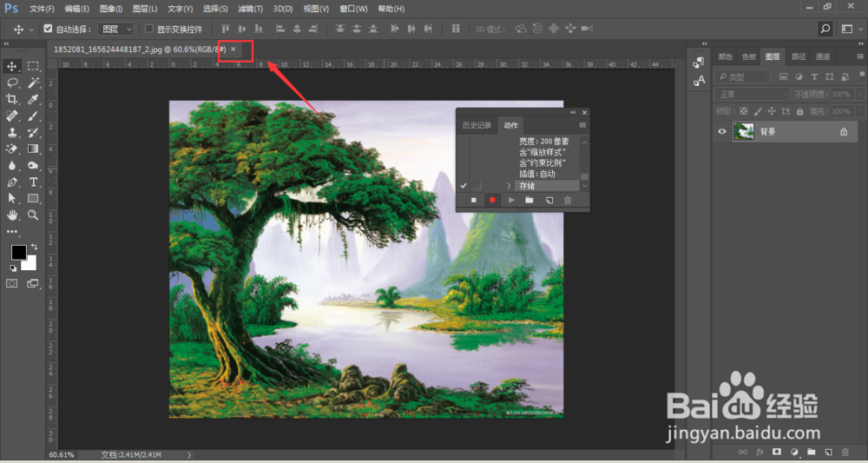Activate the Horizontal Type tool
This screenshot has height=463, width=868.
33,182
